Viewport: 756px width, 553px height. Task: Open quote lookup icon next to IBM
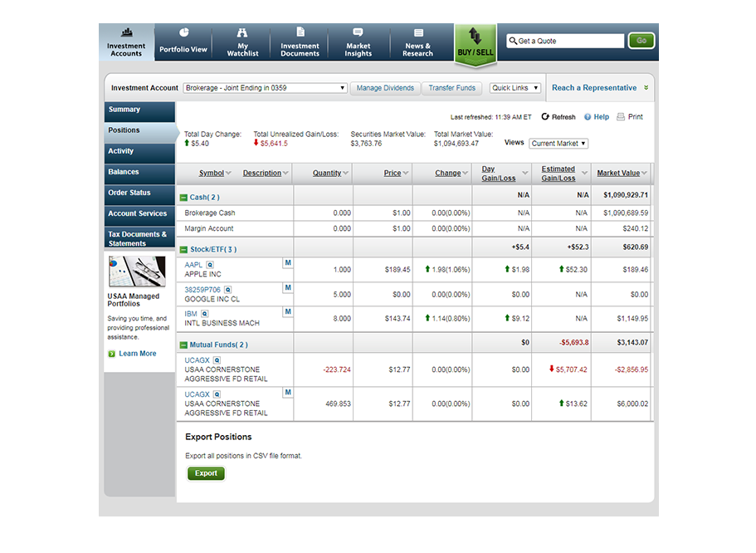[205, 314]
